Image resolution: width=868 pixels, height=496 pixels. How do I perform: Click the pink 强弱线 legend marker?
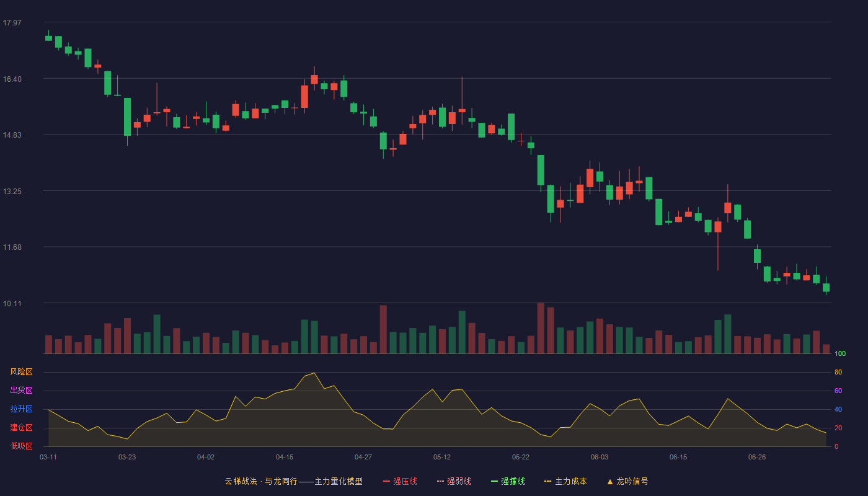[441, 481]
